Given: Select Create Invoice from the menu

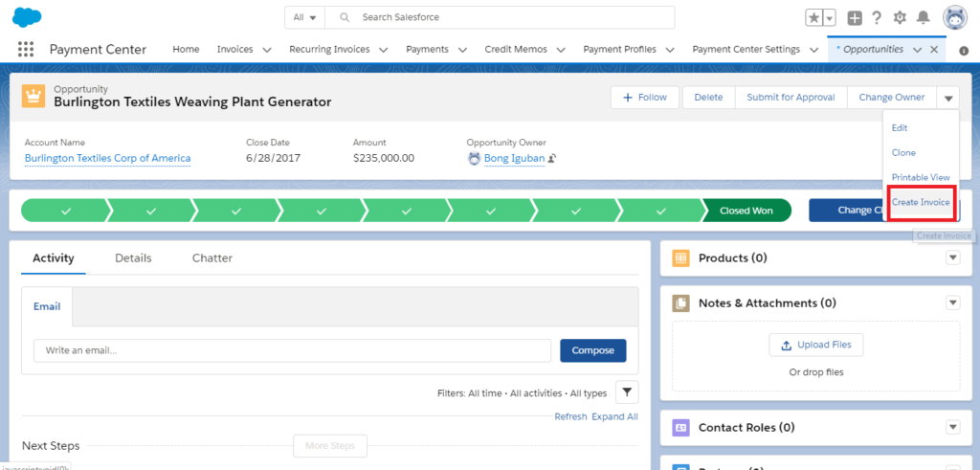Looking at the screenshot, I should pyautogui.click(x=921, y=203).
